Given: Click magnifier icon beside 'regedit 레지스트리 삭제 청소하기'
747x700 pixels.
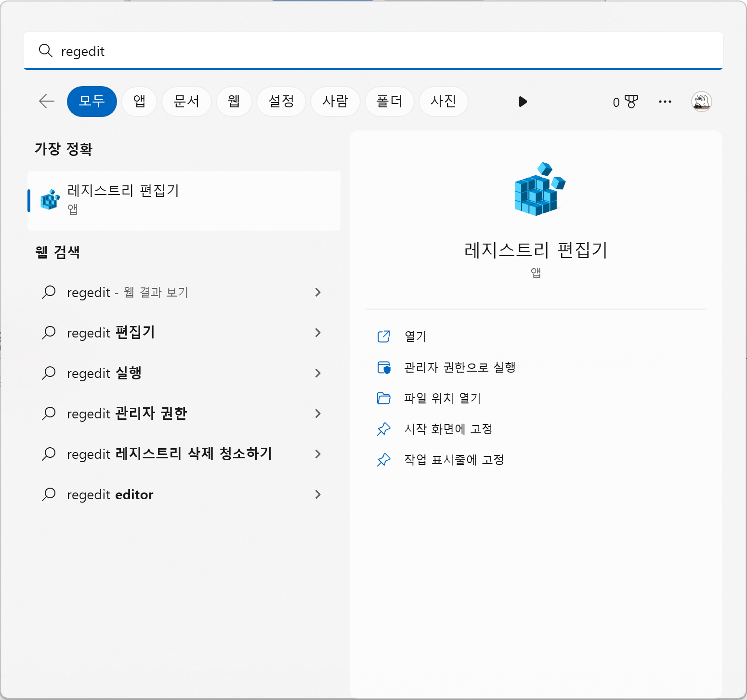Looking at the screenshot, I should (49, 454).
